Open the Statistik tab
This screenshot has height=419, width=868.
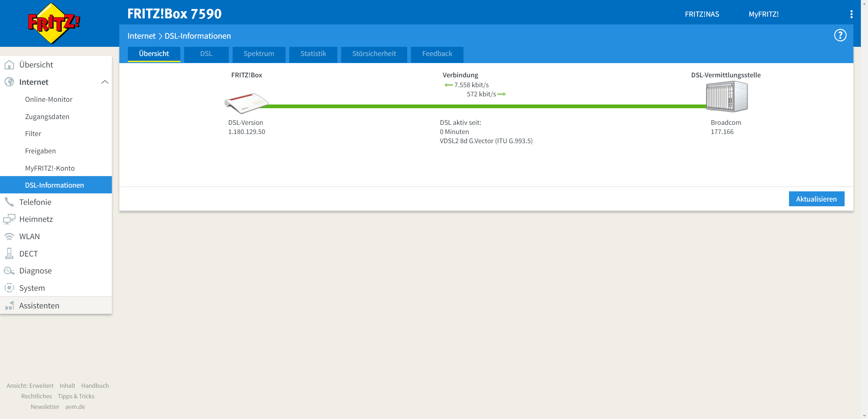click(313, 54)
